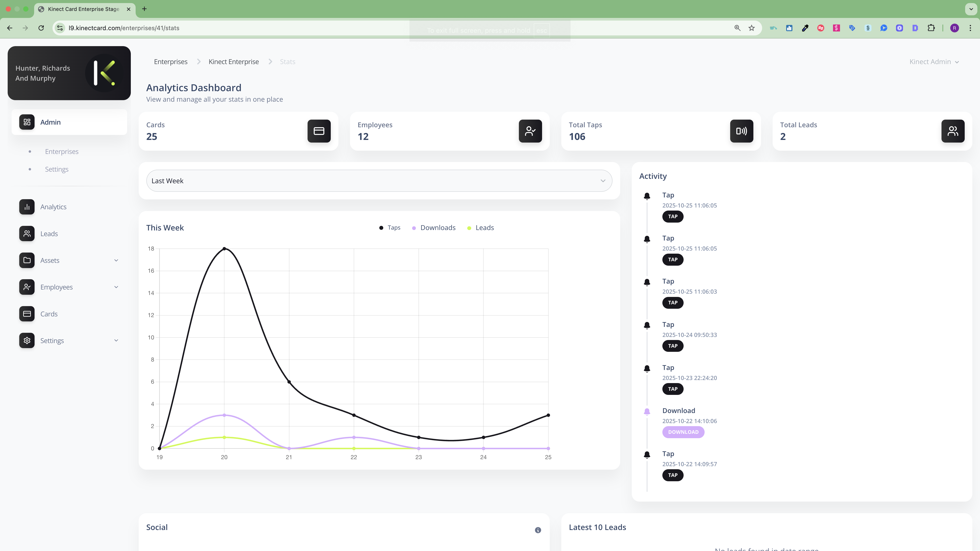Select Settings under the Admin menu
Screen dimensions: 980x551
pos(57,169)
